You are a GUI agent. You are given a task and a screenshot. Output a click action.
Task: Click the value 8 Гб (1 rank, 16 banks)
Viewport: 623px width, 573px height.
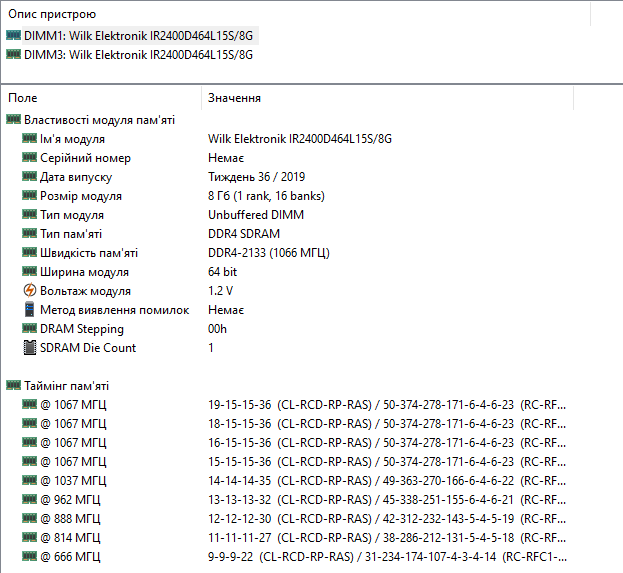(266, 196)
